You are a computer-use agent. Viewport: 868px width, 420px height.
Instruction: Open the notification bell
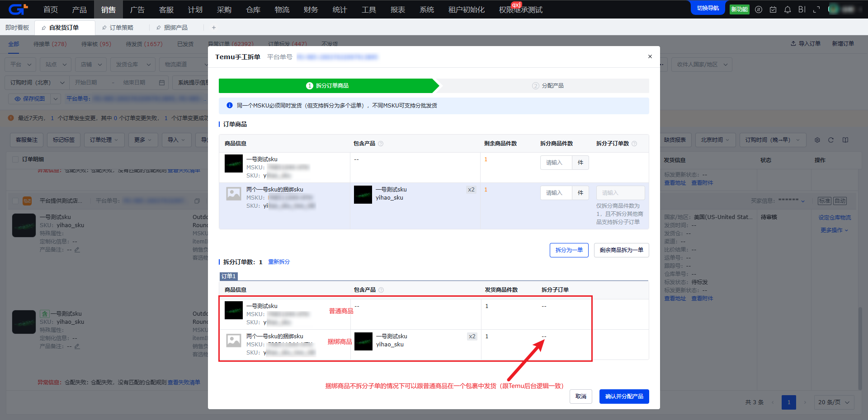(x=788, y=9)
